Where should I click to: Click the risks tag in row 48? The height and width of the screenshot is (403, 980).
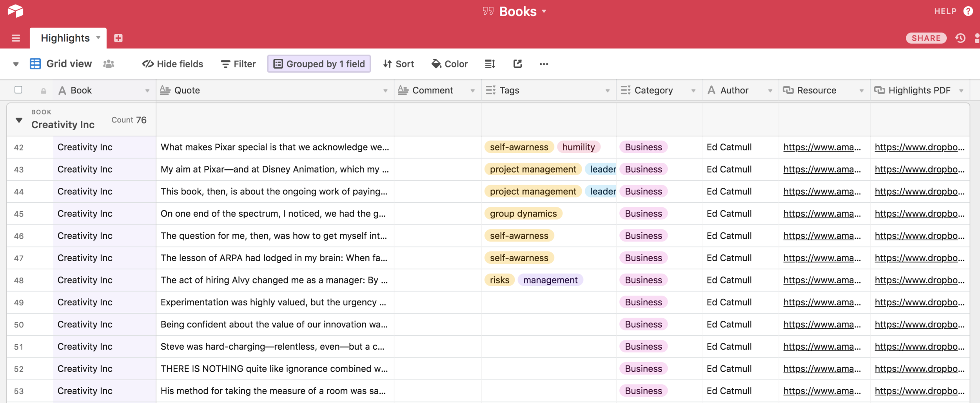499,280
